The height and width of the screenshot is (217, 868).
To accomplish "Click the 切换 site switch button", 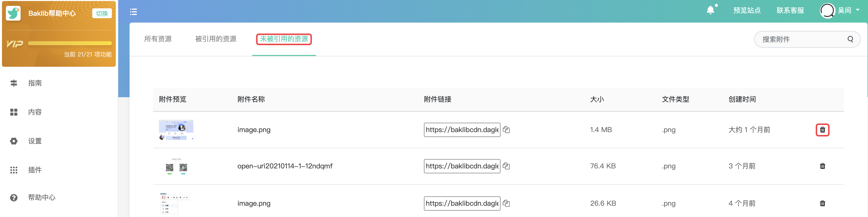I will pyautogui.click(x=102, y=13).
